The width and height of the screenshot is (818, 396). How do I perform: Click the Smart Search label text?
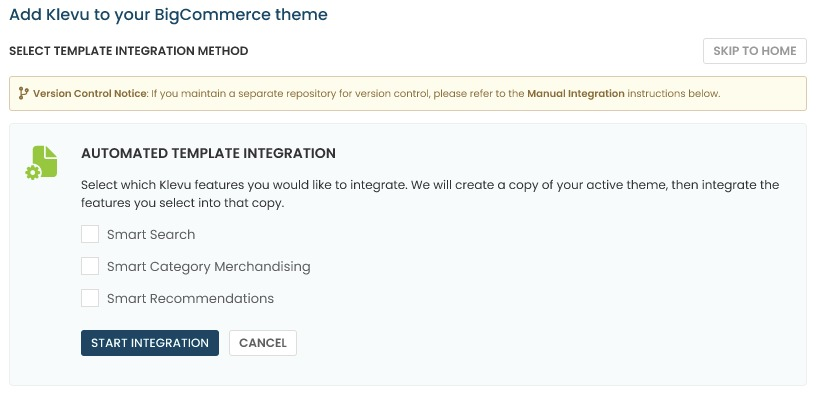pyautogui.click(x=151, y=235)
